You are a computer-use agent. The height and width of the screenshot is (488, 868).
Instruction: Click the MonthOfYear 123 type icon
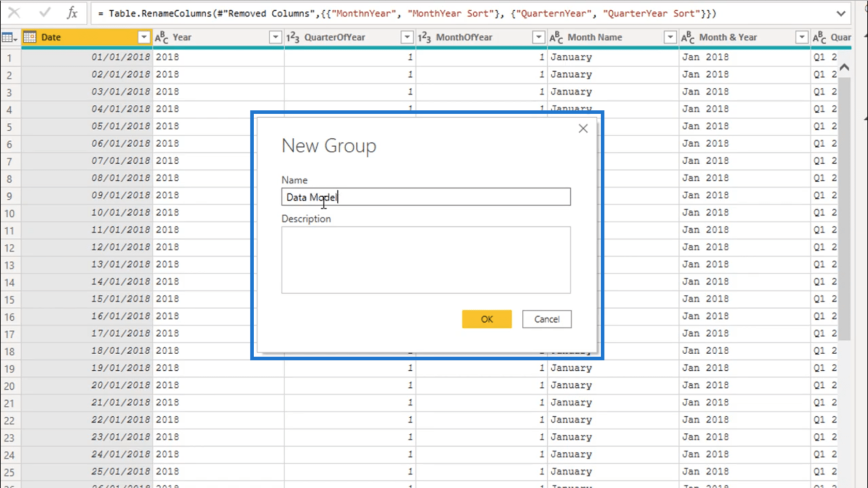[425, 37]
